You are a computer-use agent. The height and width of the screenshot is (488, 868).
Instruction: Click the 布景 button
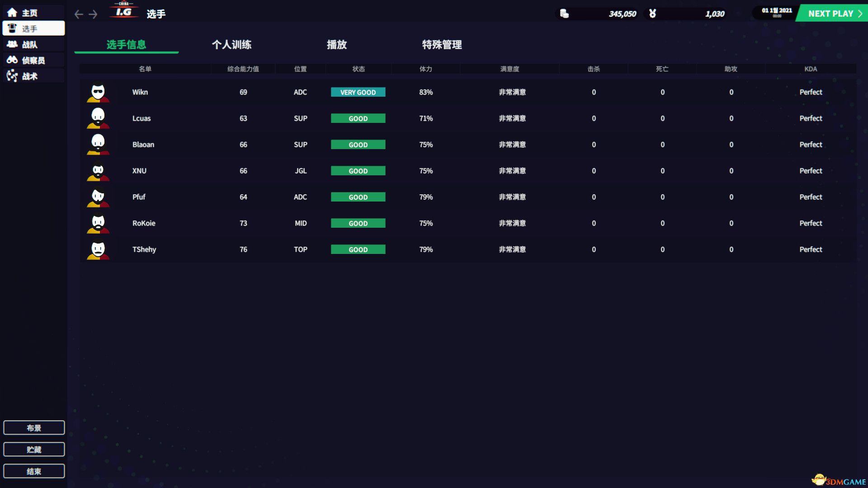(x=34, y=427)
